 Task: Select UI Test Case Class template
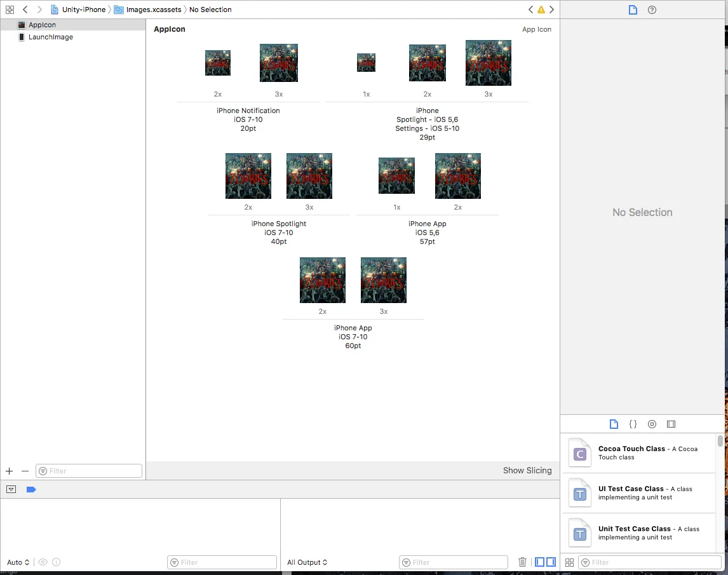pyautogui.click(x=639, y=493)
